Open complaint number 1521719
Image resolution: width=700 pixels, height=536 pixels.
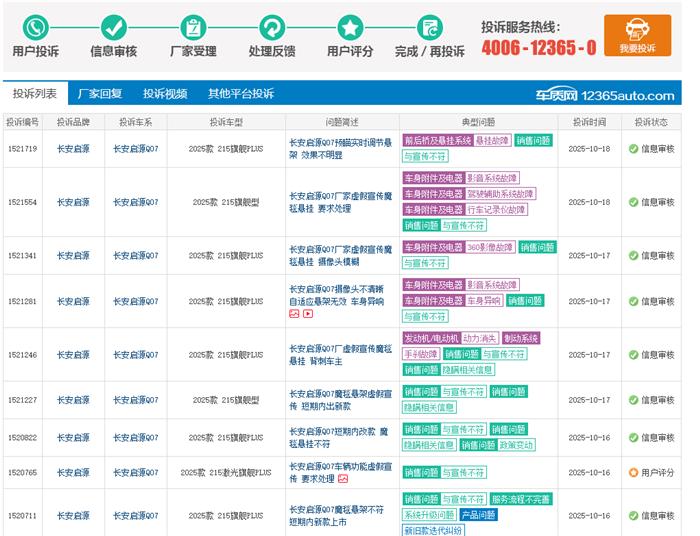coord(22,148)
